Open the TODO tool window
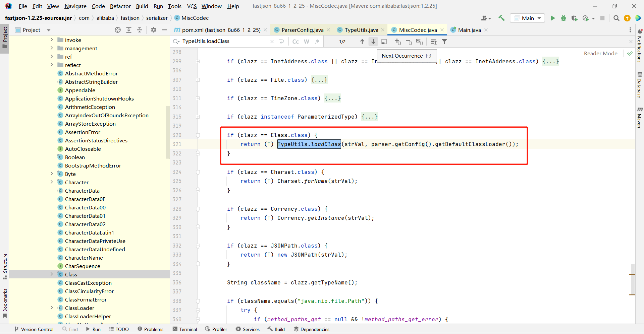 [119, 329]
